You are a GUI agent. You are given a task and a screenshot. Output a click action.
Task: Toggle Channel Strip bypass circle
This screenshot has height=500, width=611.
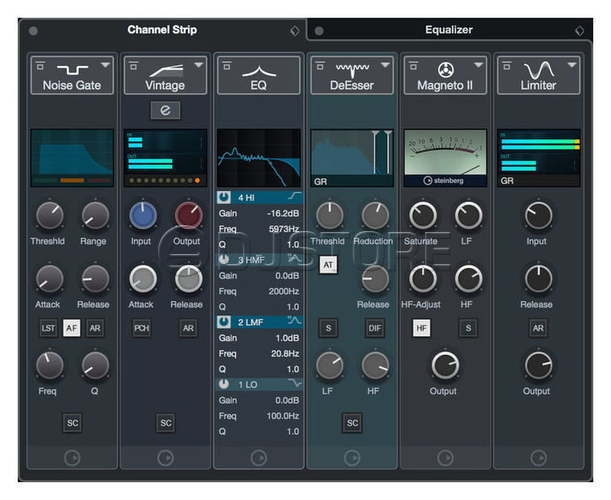[x=33, y=31]
